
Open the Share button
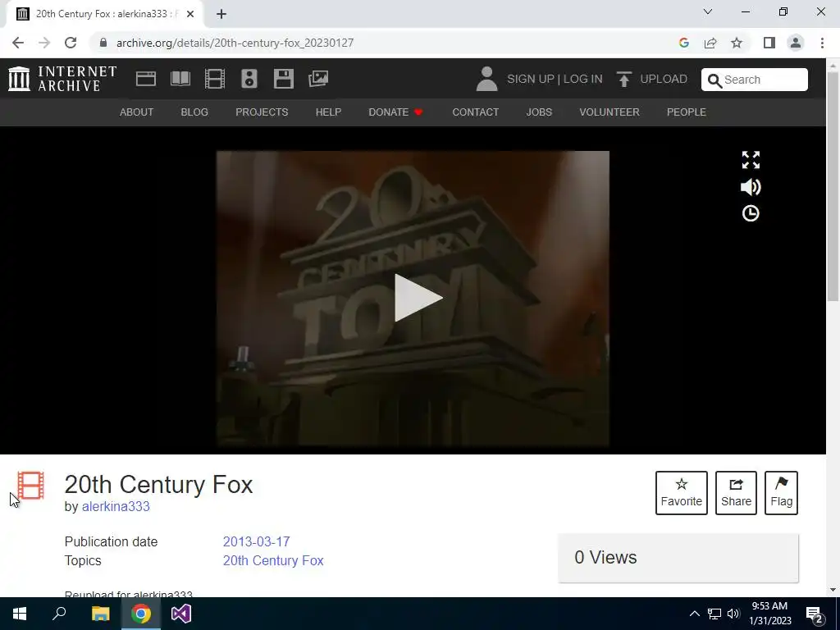(736, 493)
